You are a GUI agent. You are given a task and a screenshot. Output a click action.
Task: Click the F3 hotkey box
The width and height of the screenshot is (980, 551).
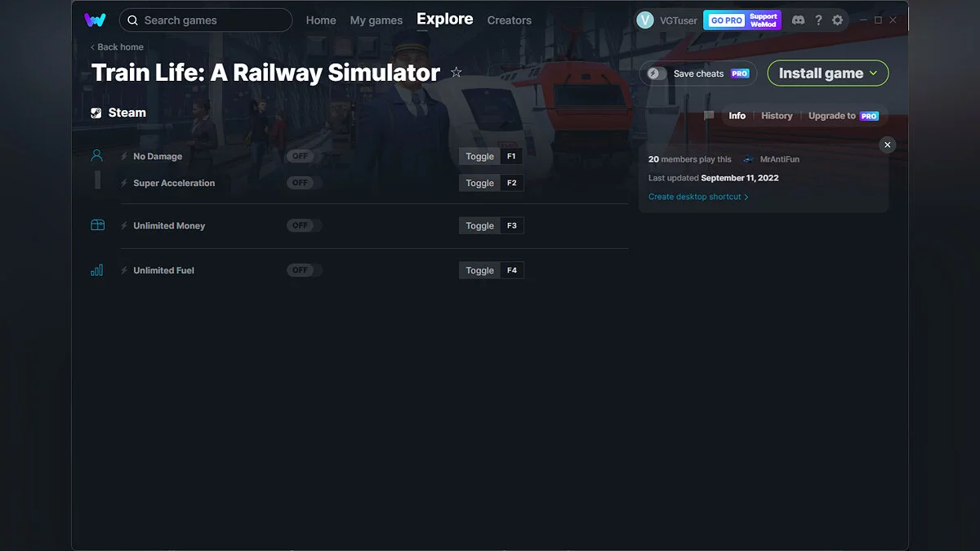[512, 225]
